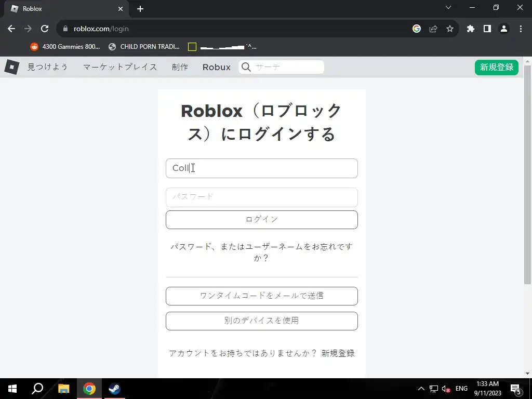This screenshot has width=532, height=399.
Task: Open the notification center icon
Action: [516, 389]
